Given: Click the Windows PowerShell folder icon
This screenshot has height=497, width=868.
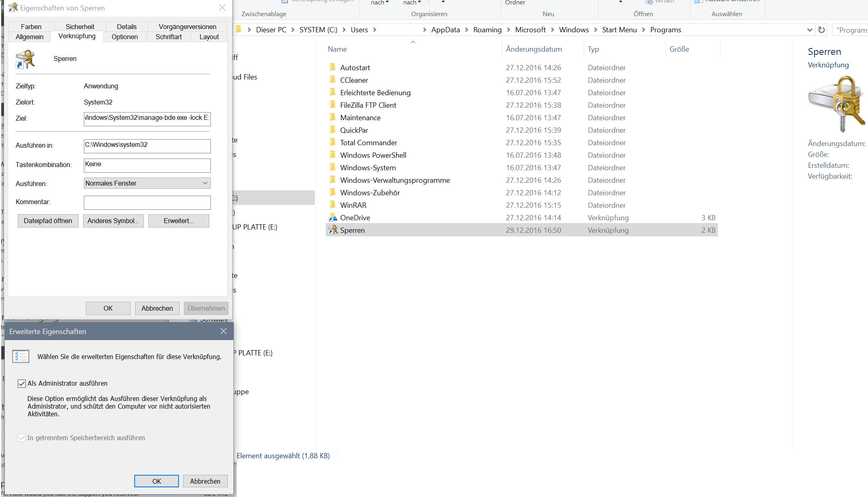Looking at the screenshot, I should tap(333, 155).
